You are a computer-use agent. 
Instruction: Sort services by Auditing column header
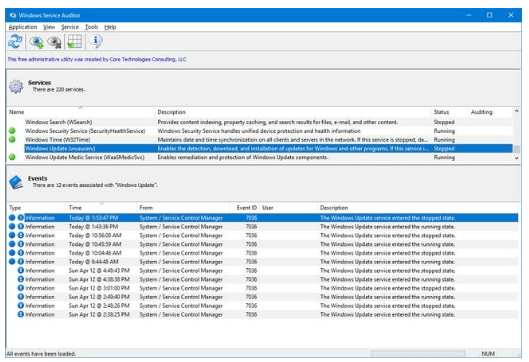click(x=490, y=112)
